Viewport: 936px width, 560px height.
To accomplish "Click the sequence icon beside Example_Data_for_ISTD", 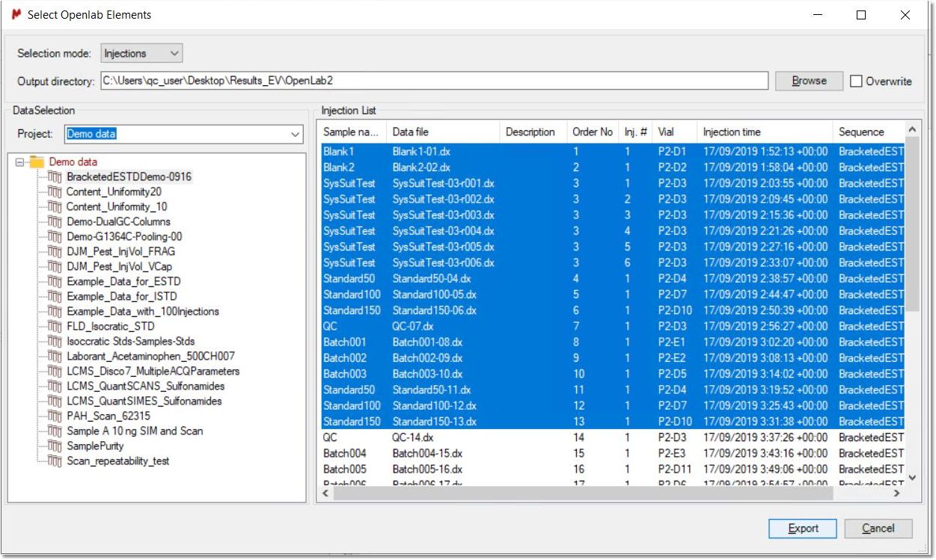I will tap(55, 297).
